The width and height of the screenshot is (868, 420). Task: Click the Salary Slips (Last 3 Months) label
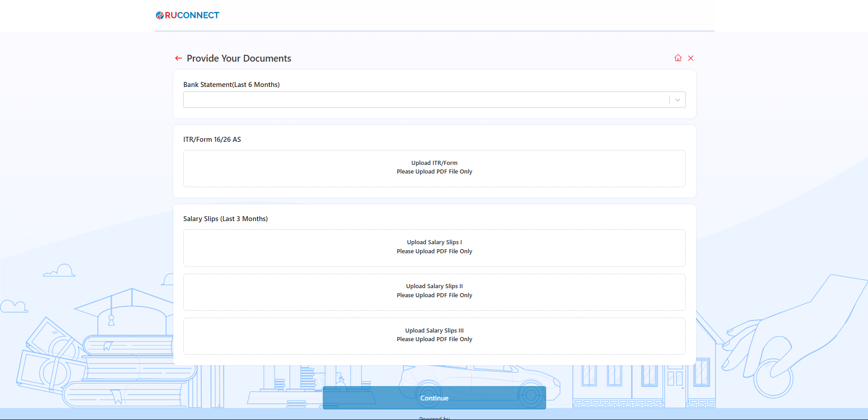pos(225,219)
